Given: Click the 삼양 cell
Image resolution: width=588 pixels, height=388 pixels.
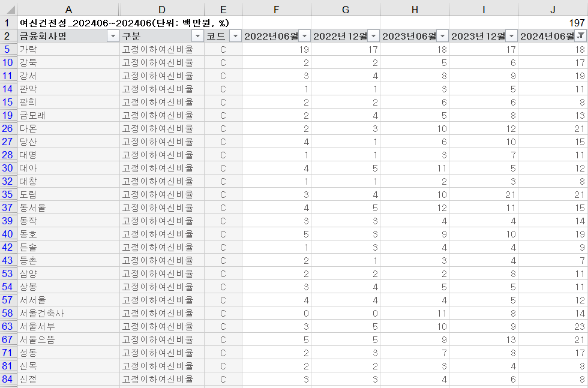Looking at the screenshot, I should (x=68, y=273).
